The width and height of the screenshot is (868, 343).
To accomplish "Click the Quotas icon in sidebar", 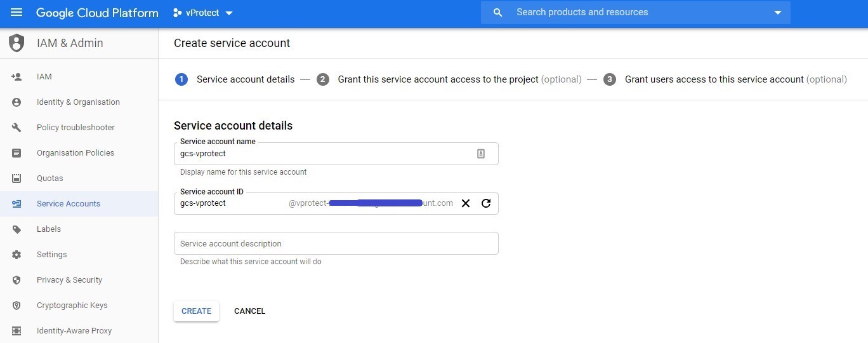I will (16, 178).
